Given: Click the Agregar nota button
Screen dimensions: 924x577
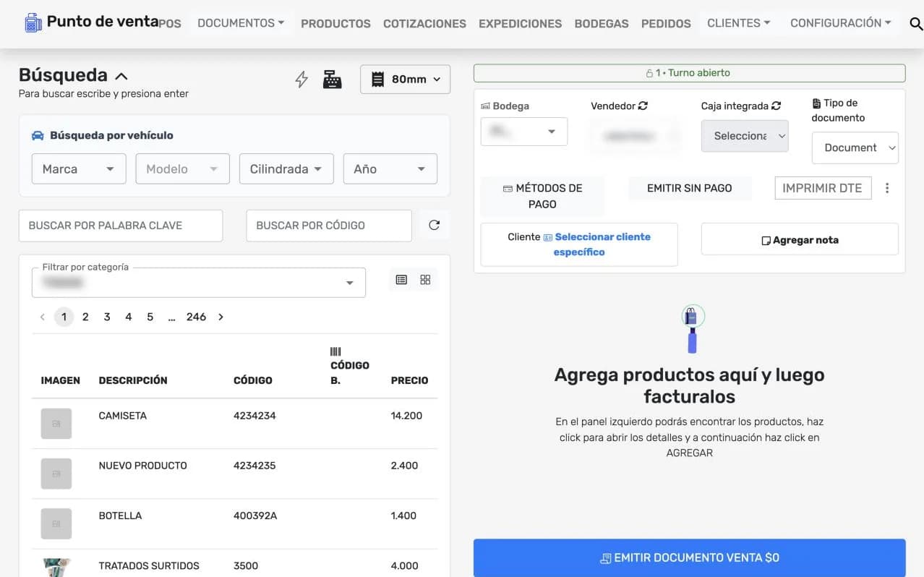Looking at the screenshot, I should pos(800,240).
